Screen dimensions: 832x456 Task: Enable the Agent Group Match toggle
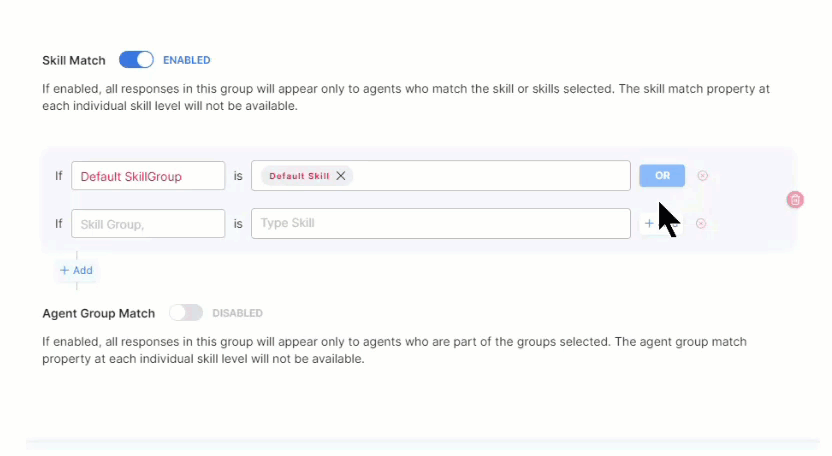(185, 313)
